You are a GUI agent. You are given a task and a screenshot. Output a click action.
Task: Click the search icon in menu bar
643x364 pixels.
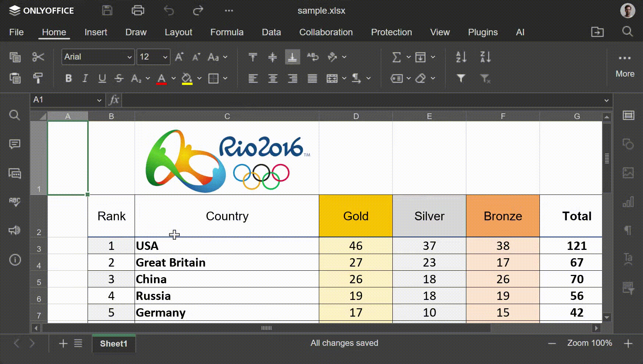(627, 31)
